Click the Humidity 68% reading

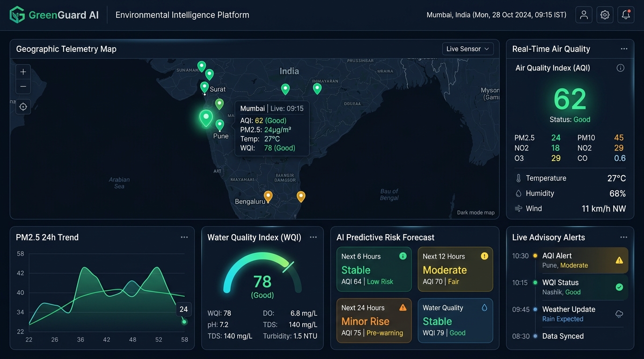click(570, 194)
